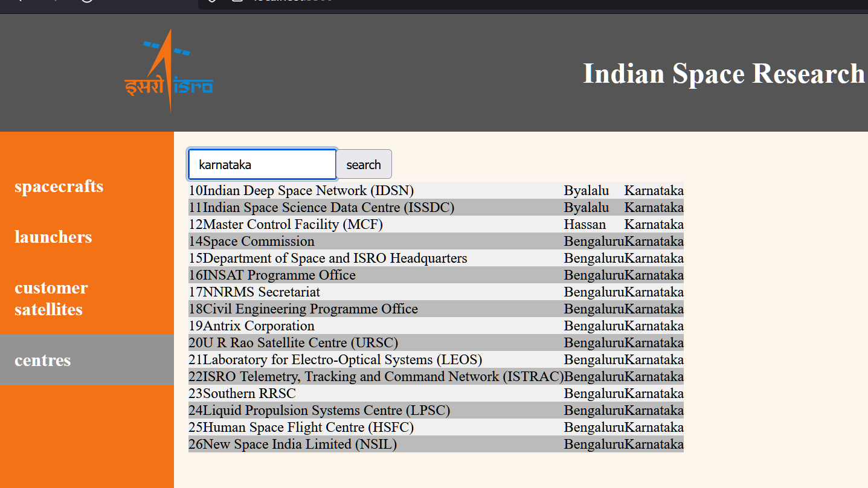Focus the search box containing karnataka
The height and width of the screenshot is (488, 868).
tap(262, 164)
